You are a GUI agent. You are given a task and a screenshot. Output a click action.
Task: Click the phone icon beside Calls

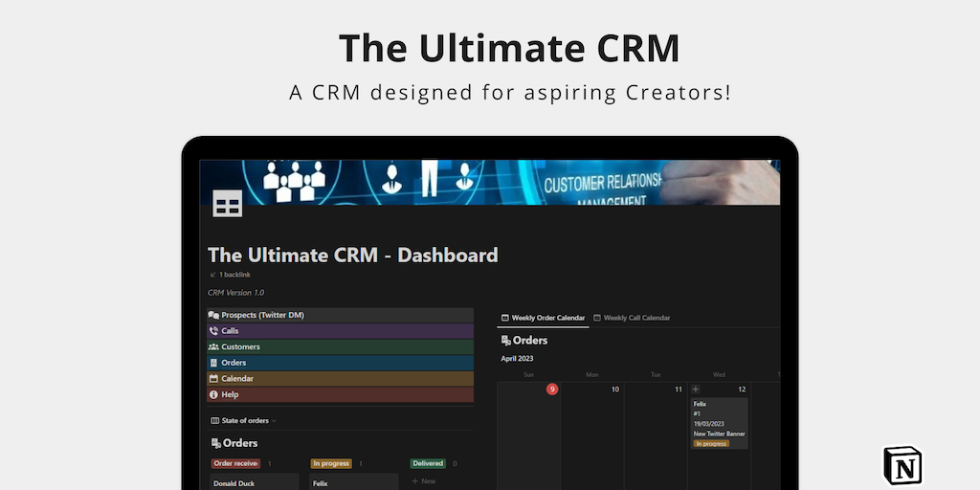213,331
